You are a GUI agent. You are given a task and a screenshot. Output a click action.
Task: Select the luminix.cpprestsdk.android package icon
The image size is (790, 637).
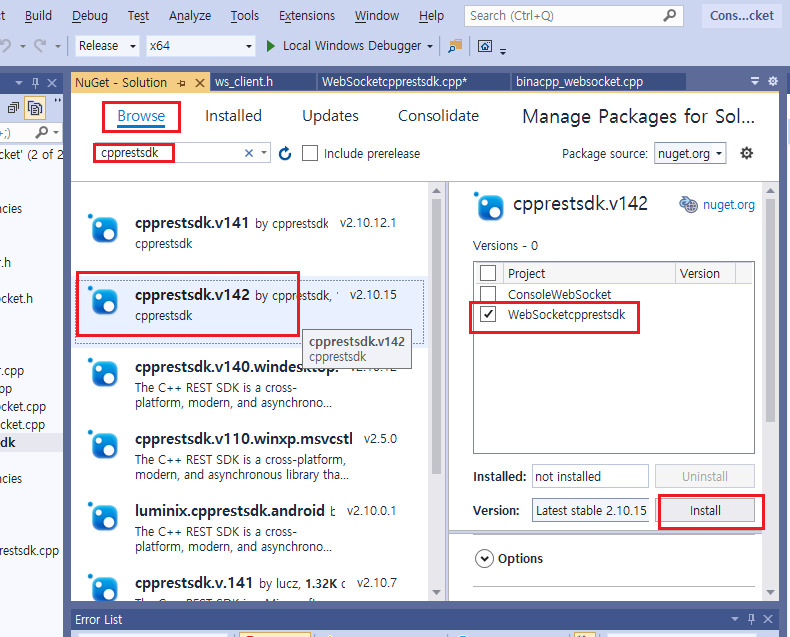[104, 517]
